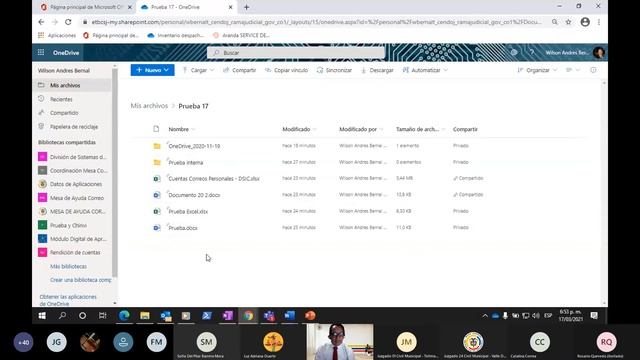
Task: Click Word icon of Documento 20 2.docx
Action: pos(157,195)
